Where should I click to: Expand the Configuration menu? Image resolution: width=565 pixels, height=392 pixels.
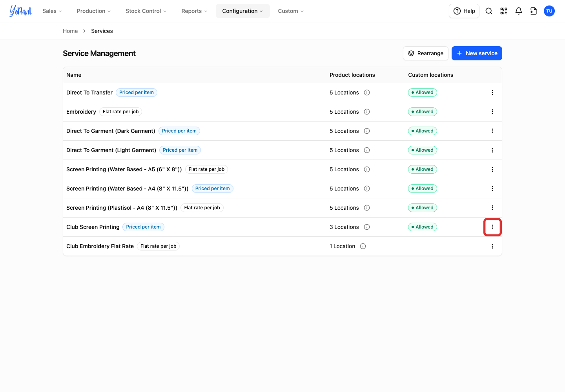coord(242,11)
